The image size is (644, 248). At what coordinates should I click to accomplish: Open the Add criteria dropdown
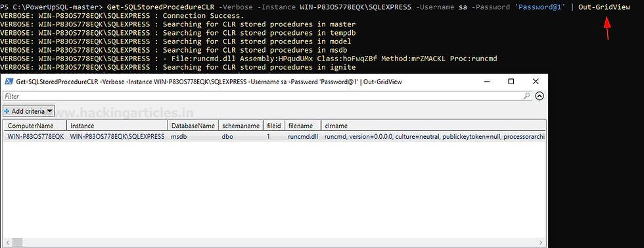tap(29, 111)
